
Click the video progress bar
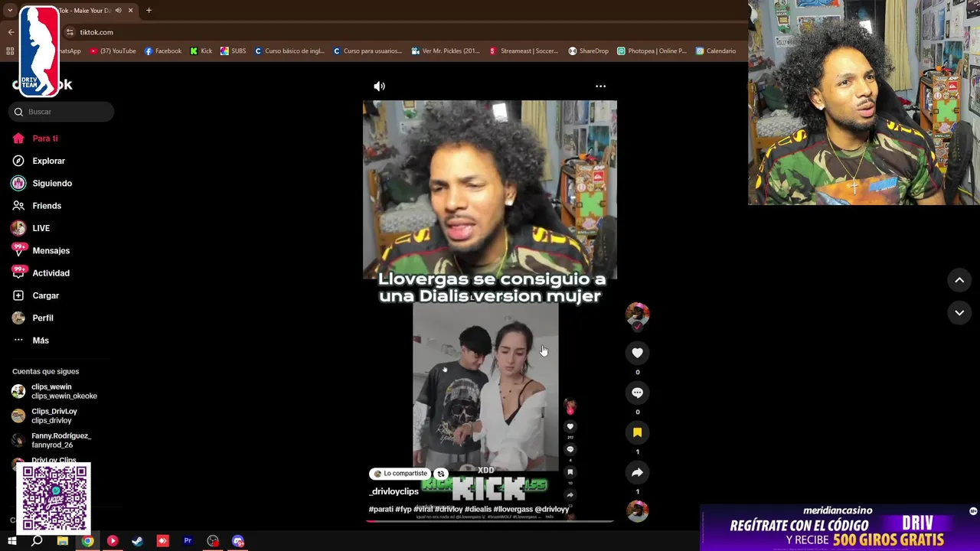click(x=489, y=521)
